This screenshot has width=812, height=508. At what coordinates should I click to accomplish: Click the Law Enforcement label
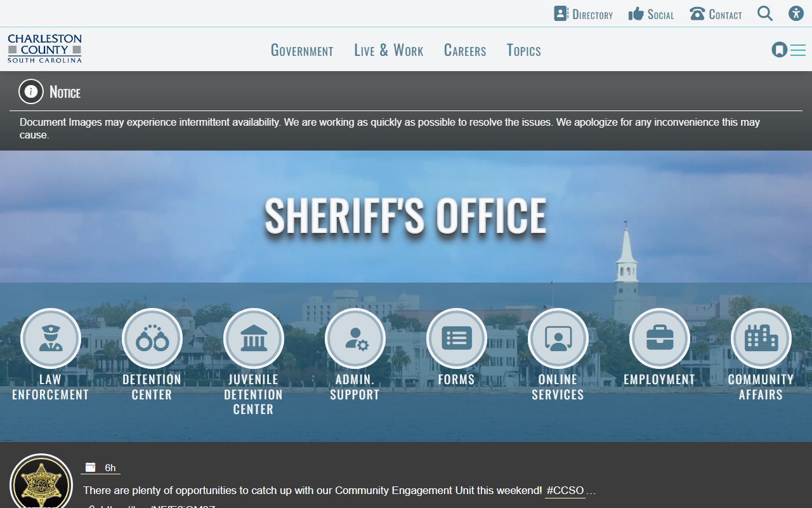[x=51, y=387]
